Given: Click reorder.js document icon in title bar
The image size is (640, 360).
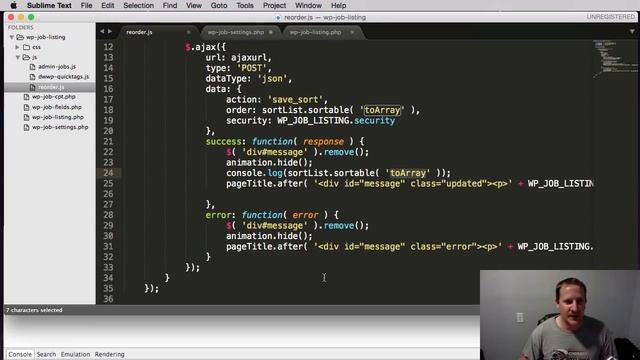Looking at the screenshot, I should (x=278, y=18).
